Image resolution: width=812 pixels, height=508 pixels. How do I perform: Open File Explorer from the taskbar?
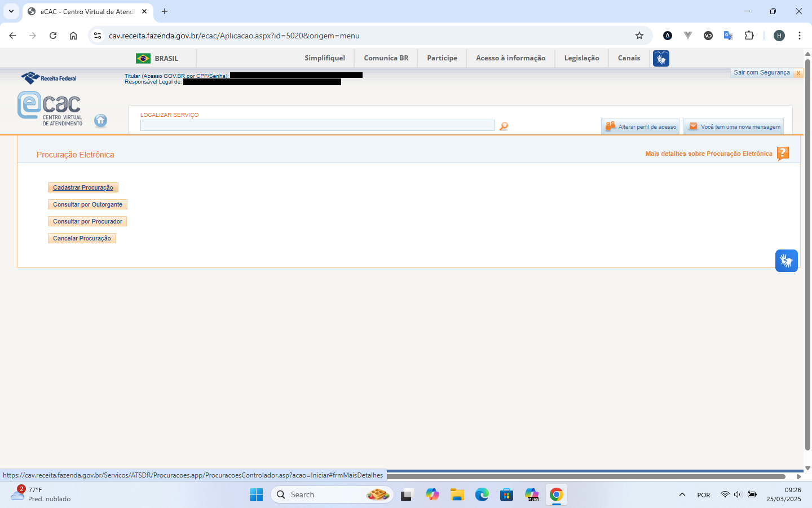point(457,495)
